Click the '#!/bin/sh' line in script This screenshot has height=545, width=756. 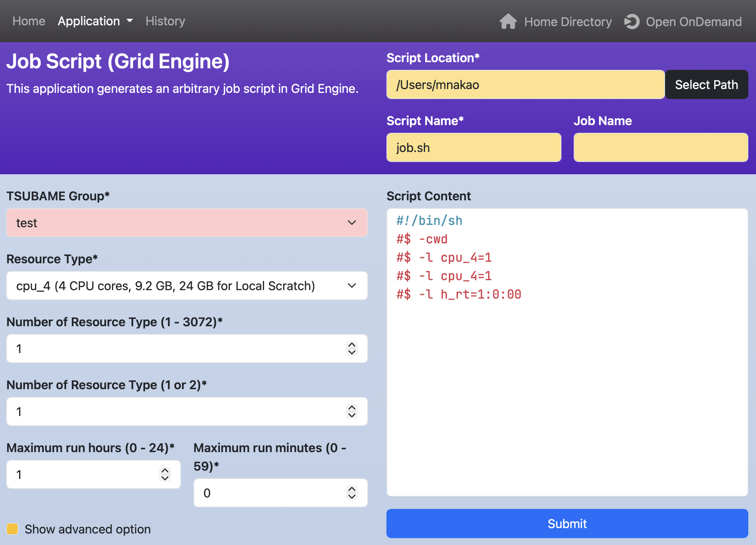pos(429,221)
